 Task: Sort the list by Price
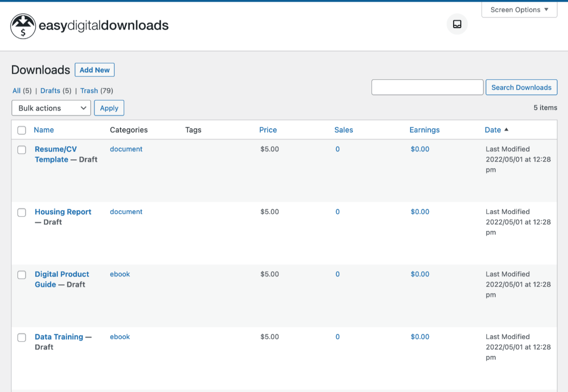(268, 130)
